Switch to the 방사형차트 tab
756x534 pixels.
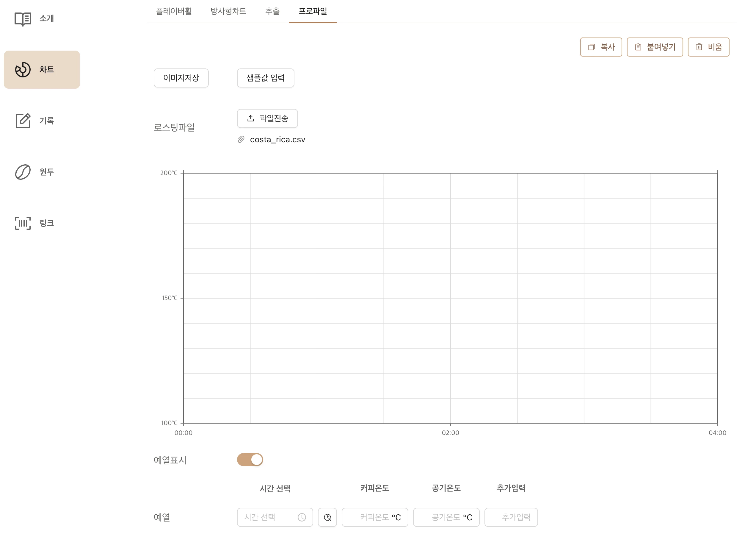(228, 11)
